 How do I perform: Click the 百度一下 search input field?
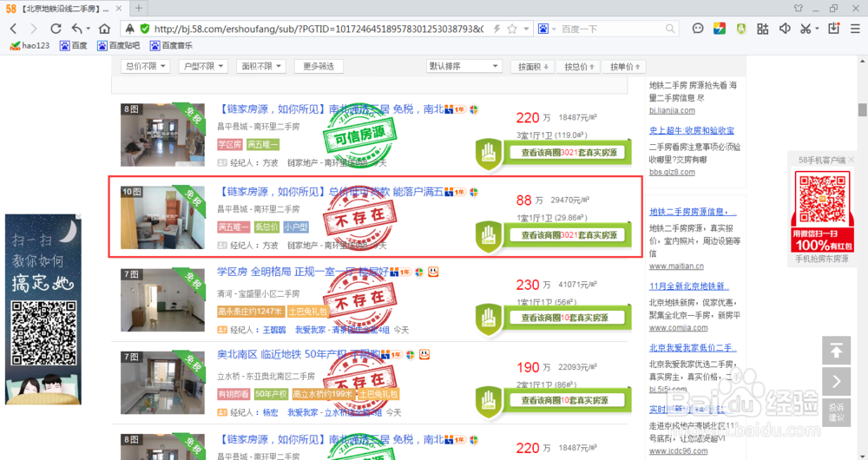pos(612,29)
